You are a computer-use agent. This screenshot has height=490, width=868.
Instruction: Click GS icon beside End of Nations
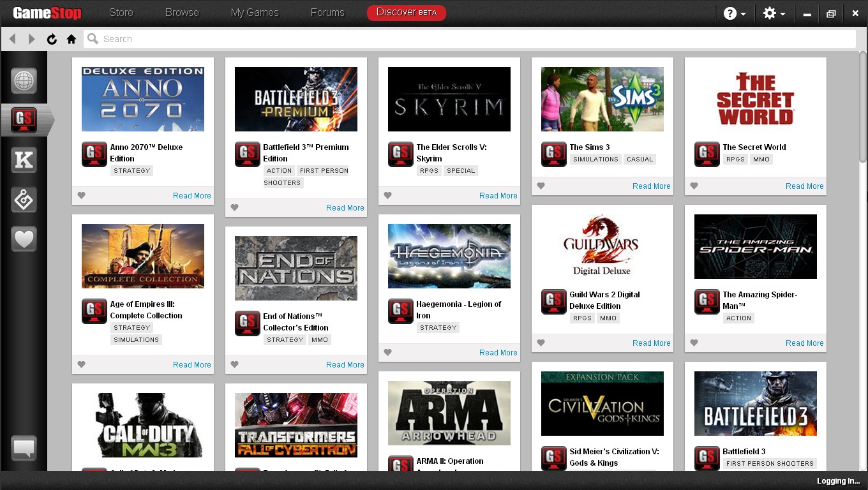(x=248, y=323)
